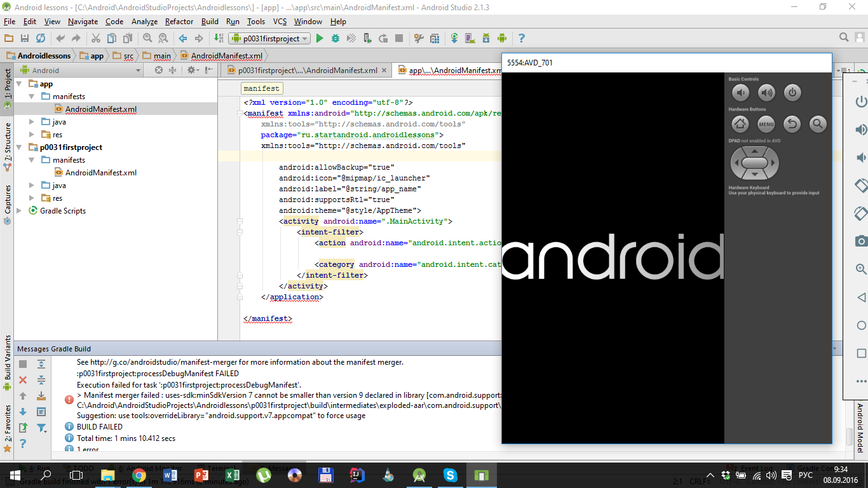Click 'Total time: 1 mins 10.412 secs' message

[x=126, y=438]
